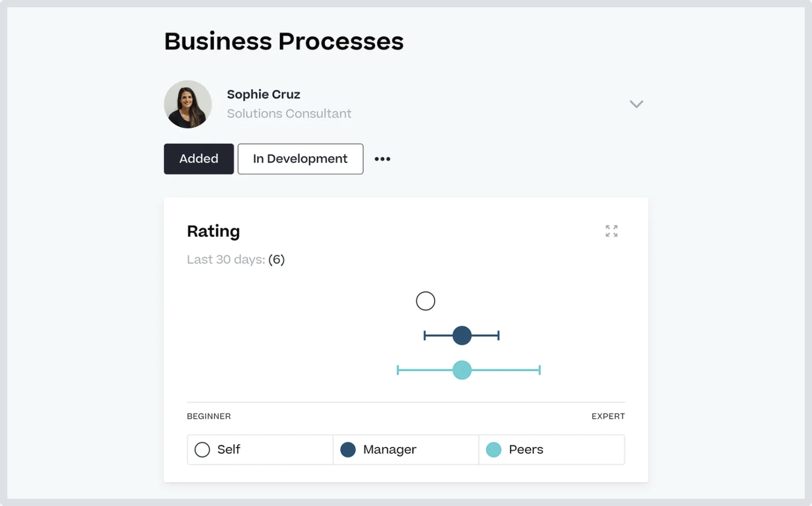
Task: Click the Business Processes heading
Action: (284, 41)
